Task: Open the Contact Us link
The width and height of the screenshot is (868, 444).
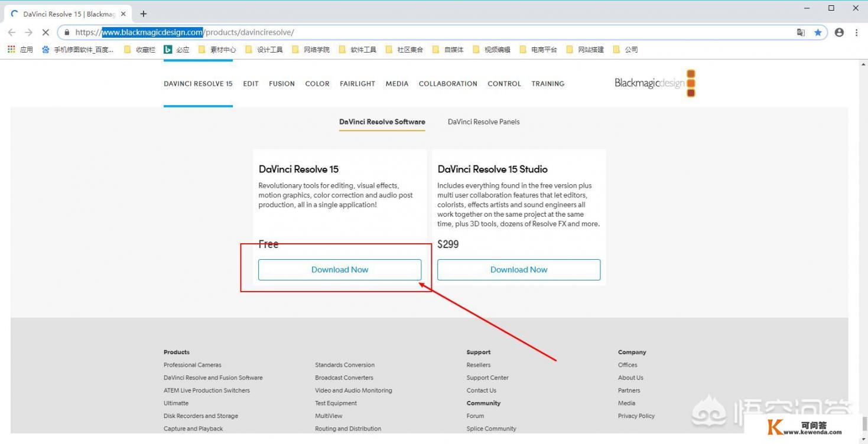Action: tap(482, 390)
